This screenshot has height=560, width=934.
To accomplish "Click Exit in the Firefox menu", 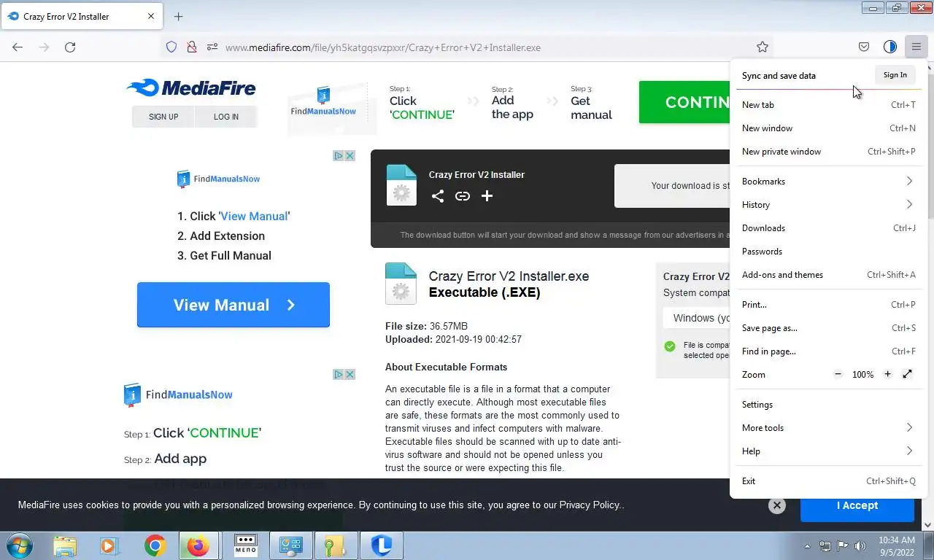I will (828, 481).
